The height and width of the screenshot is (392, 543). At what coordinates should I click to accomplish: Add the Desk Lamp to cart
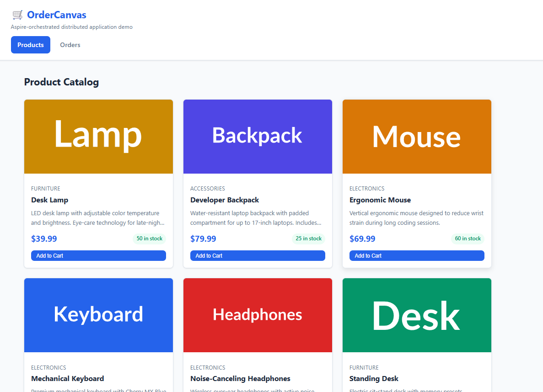[x=98, y=256]
